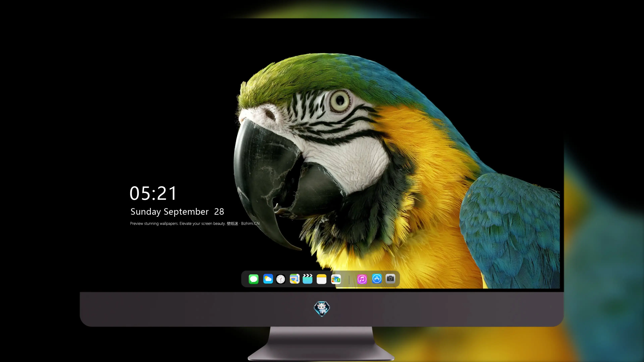This screenshot has height=362, width=644.
Task: Click the dragon mascot logo on the monitor chin
Action: pos(322,309)
